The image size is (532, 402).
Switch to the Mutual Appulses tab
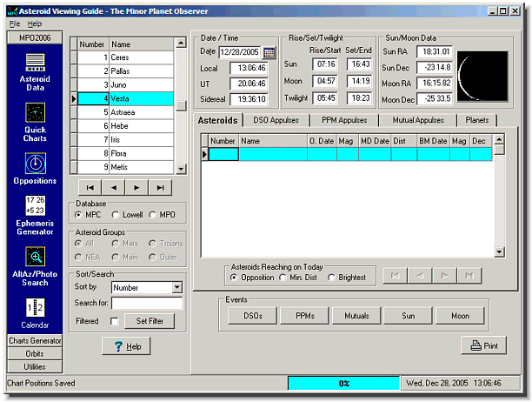click(x=418, y=120)
